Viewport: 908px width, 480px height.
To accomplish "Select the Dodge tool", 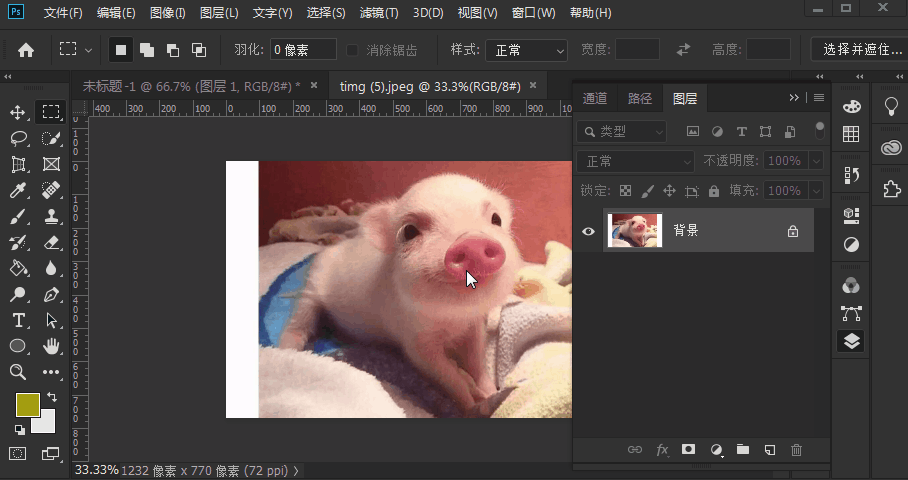I will 19,294.
